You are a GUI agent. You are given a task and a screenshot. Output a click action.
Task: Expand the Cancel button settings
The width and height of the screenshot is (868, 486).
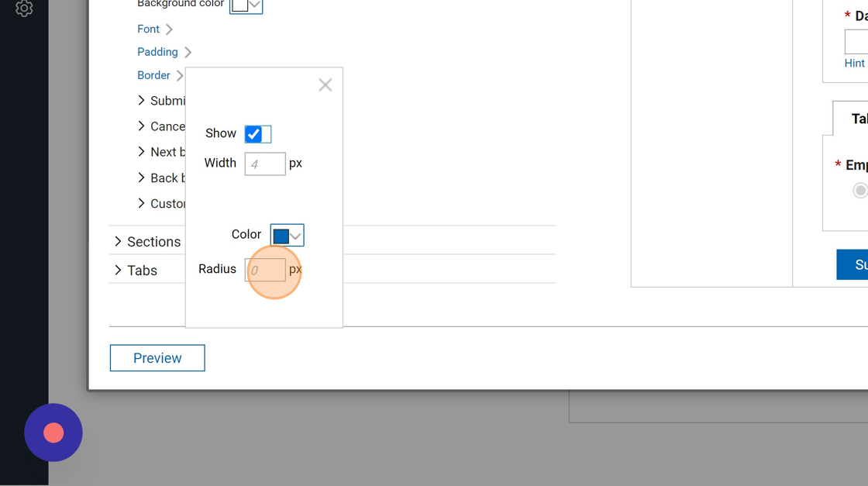[141, 126]
